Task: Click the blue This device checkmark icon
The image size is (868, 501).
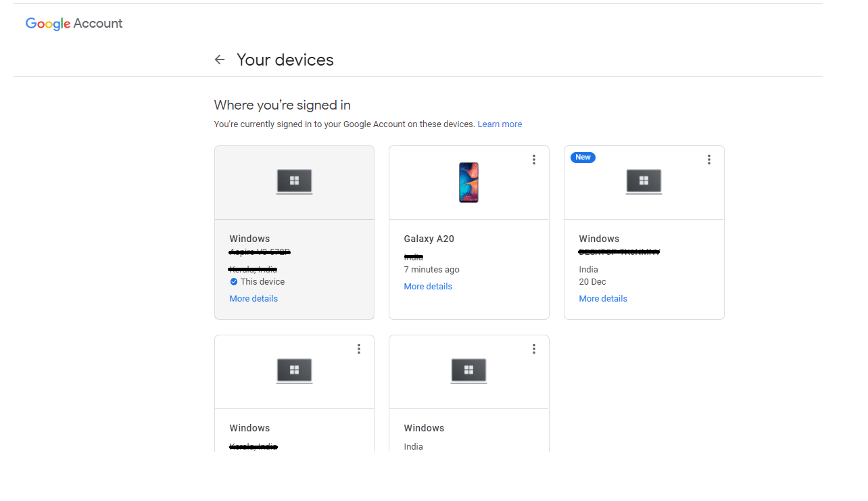Action: pos(234,282)
